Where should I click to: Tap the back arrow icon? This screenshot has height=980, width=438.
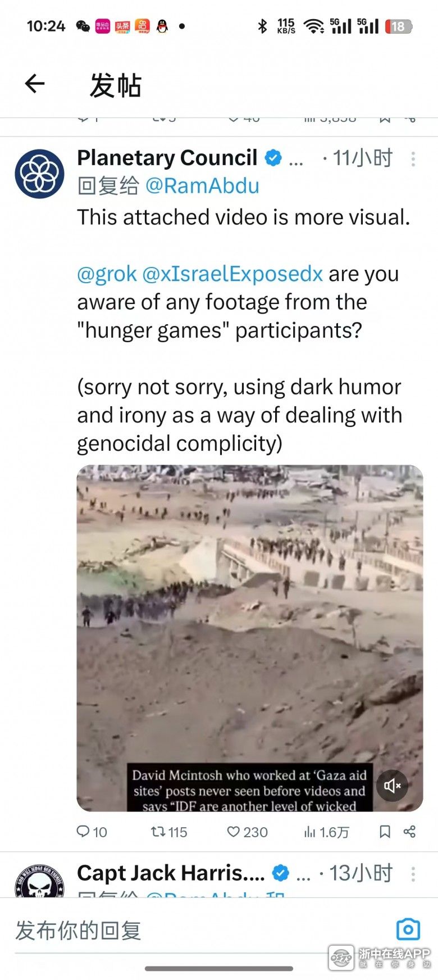tap(35, 84)
